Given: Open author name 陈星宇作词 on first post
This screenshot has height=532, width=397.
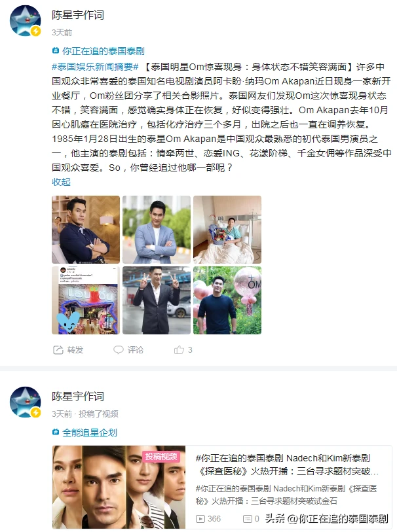Looking at the screenshot, I should [x=78, y=15].
